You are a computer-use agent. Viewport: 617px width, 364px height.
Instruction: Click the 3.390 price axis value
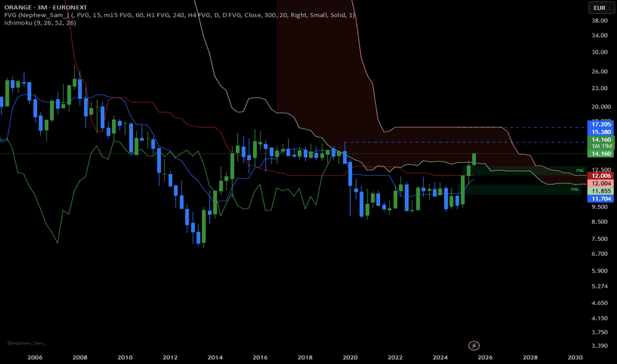[600, 346]
